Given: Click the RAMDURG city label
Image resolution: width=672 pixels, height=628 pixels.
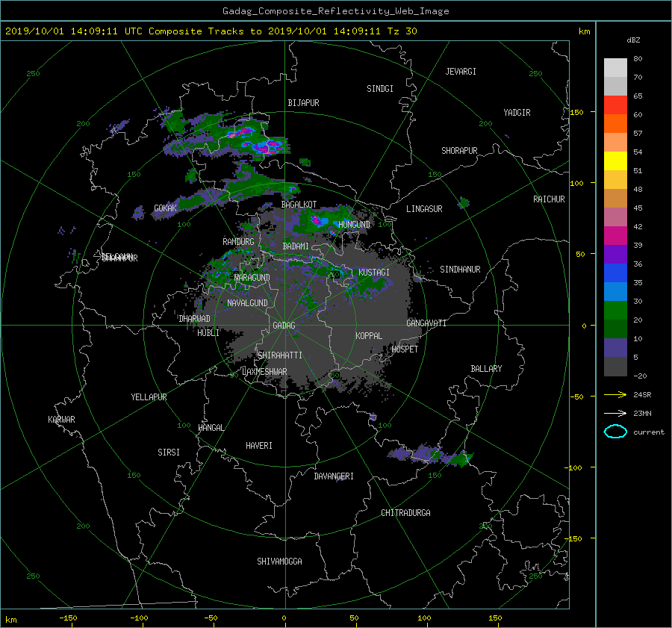Looking at the screenshot, I should point(238,242).
